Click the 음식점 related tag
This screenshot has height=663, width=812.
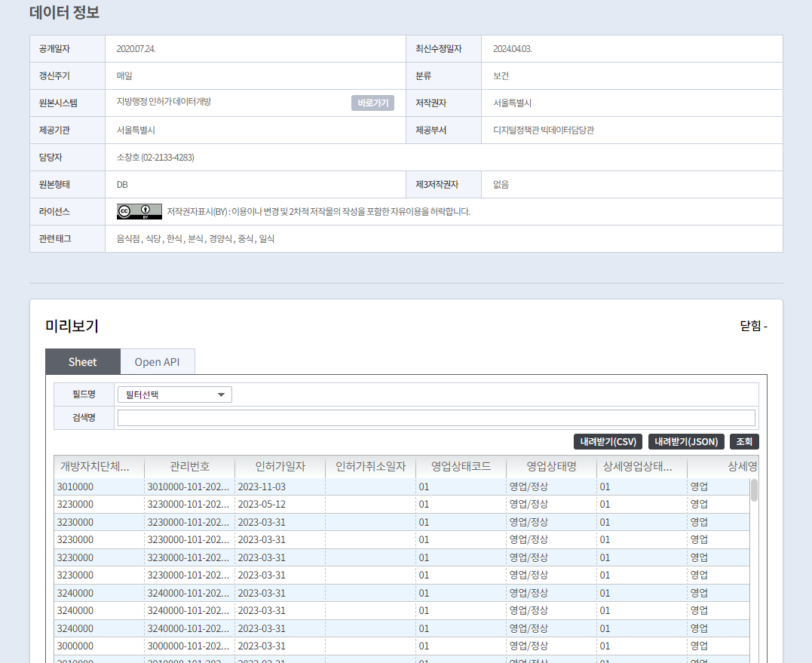pos(130,238)
